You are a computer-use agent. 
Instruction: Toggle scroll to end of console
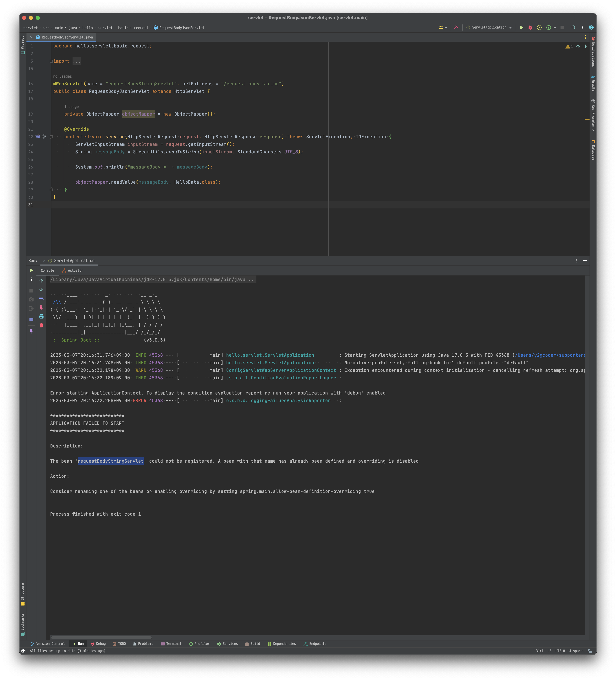pyautogui.click(x=41, y=308)
